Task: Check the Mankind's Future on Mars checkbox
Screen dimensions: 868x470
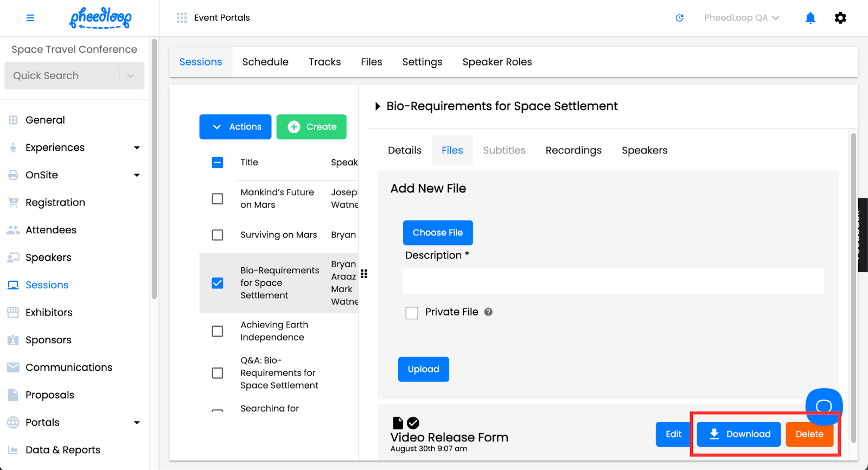Action: click(x=218, y=198)
